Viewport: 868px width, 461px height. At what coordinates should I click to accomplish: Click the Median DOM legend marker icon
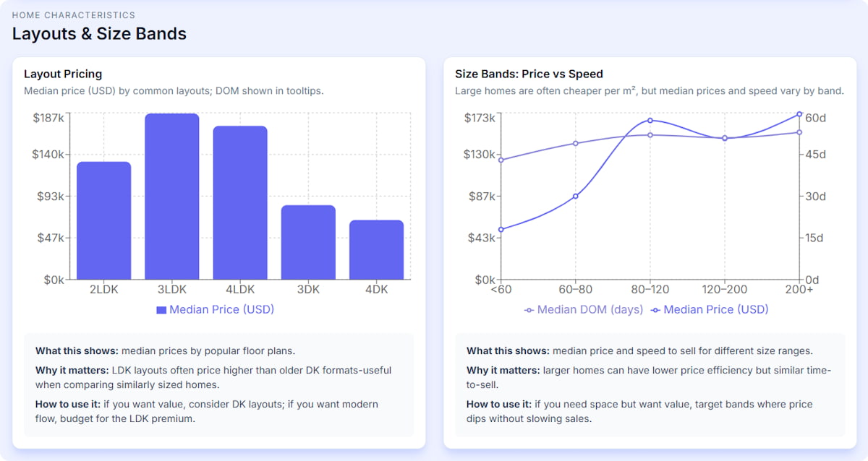point(529,310)
